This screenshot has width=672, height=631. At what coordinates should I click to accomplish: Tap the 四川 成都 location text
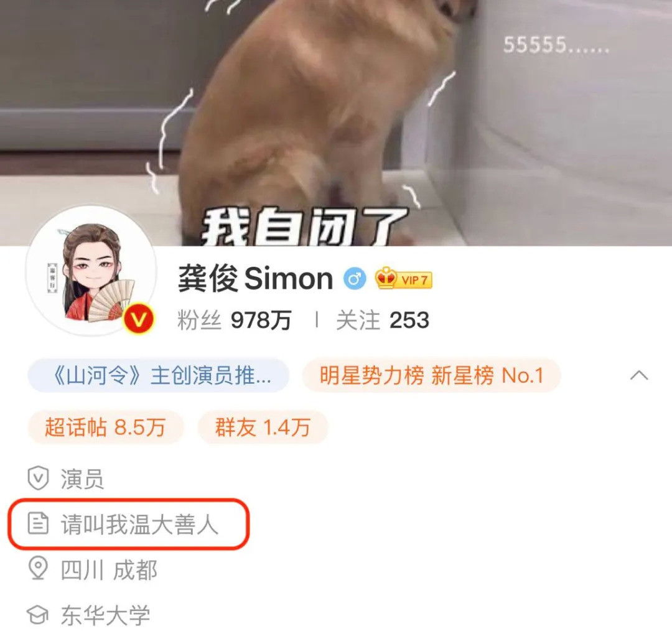coord(109,569)
